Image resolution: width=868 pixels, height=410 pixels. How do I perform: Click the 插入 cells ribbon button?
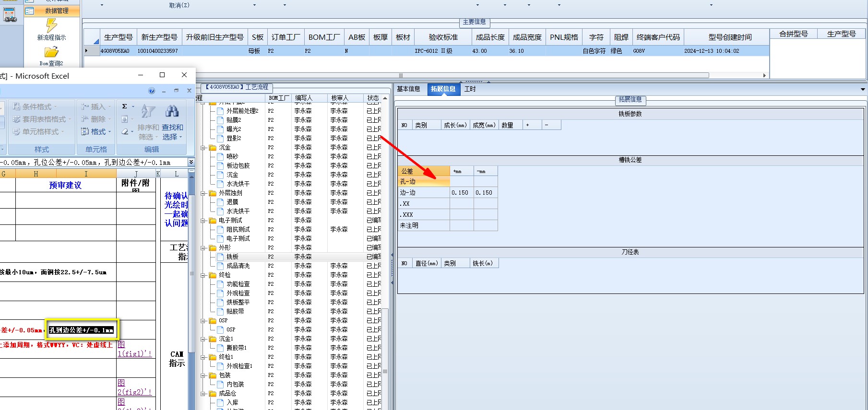(x=96, y=106)
